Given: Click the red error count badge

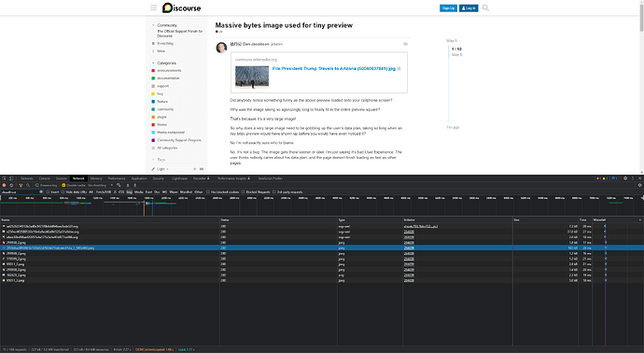Looking at the screenshot, I should pyautogui.click(x=598, y=178).
